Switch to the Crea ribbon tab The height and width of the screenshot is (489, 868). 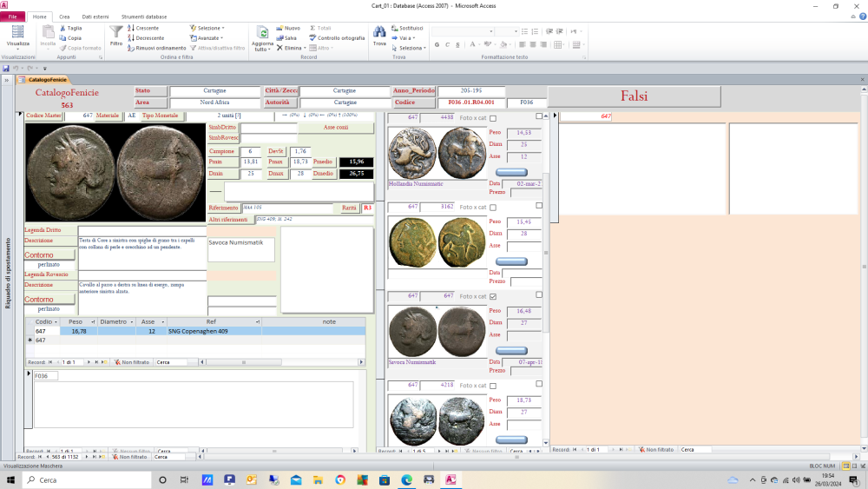(x=64, y=17)
